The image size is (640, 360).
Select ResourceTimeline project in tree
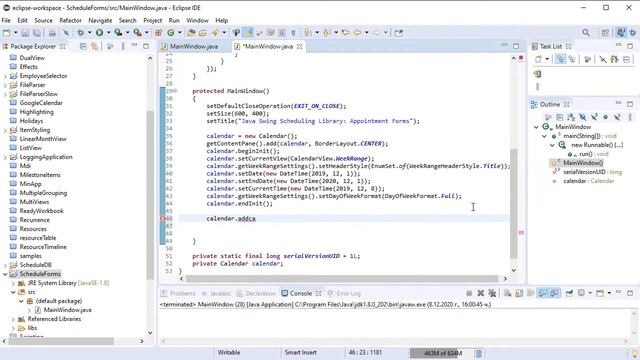coord(43,247)
